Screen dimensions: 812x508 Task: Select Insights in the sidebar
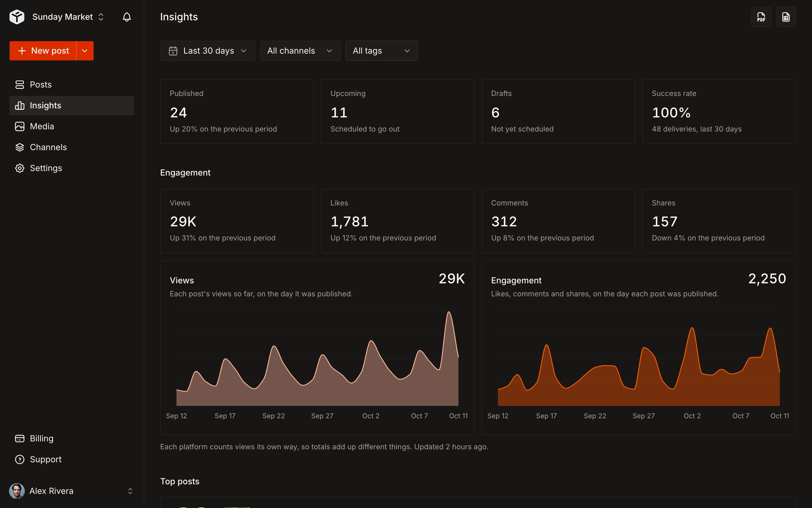pyautogui.click(x=72, y=106)
